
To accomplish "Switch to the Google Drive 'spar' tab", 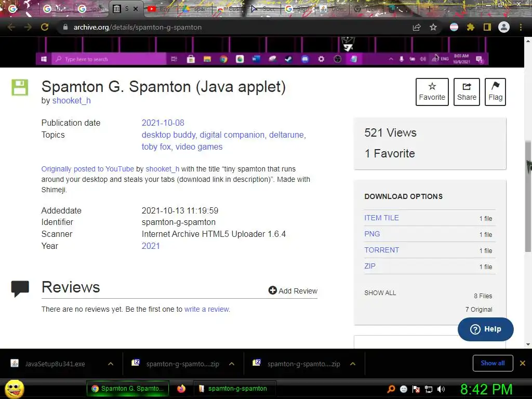I will pos(194,9).
